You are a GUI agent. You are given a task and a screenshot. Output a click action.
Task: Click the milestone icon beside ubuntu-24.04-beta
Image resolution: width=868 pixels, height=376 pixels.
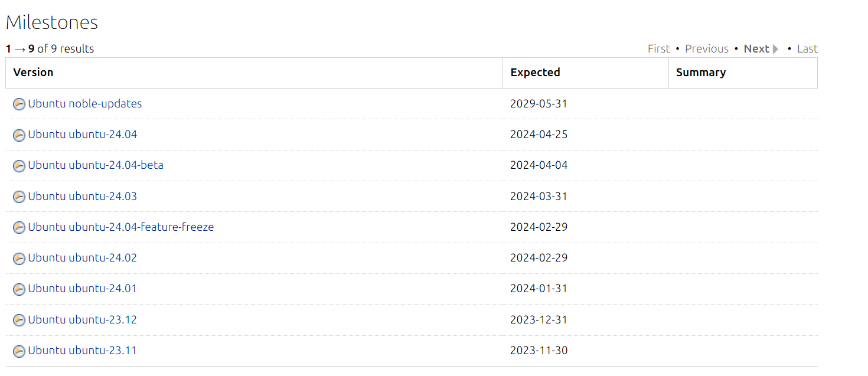pos(19,166)
